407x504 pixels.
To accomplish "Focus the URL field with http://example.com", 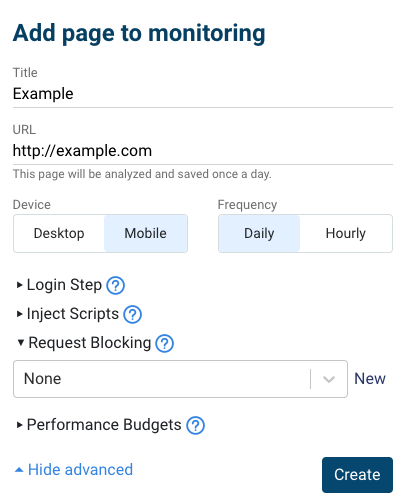I will (x=203, y=151).
